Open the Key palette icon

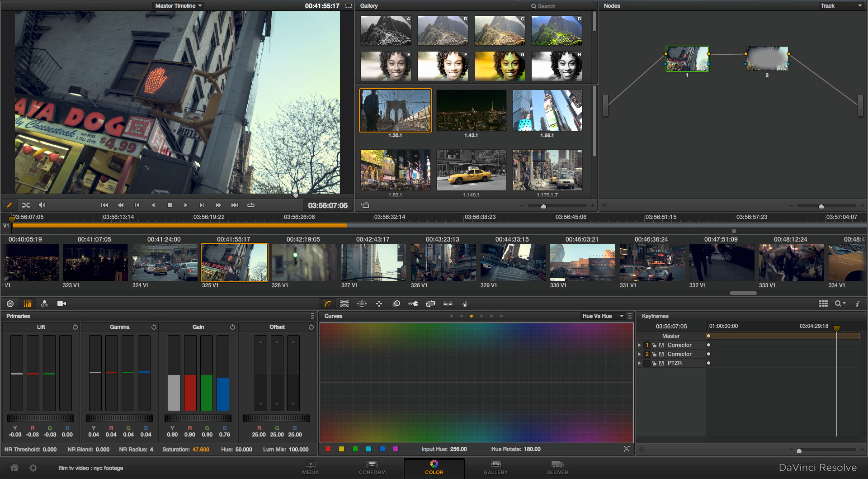(x=413, y=304)
